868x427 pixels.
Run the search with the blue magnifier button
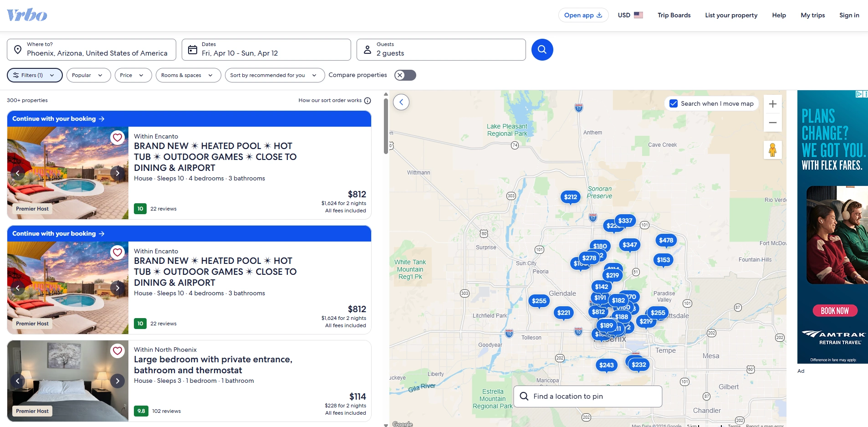click(542, 50)
